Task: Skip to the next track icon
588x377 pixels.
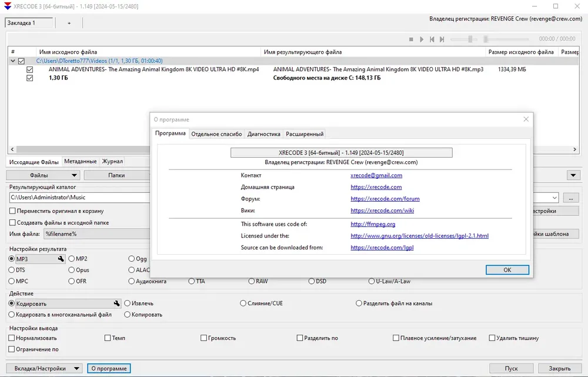Action: (x=442, y=39)
